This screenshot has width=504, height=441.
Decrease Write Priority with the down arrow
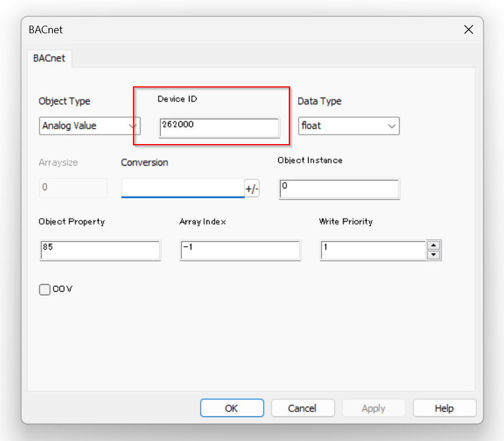[433, 255]
